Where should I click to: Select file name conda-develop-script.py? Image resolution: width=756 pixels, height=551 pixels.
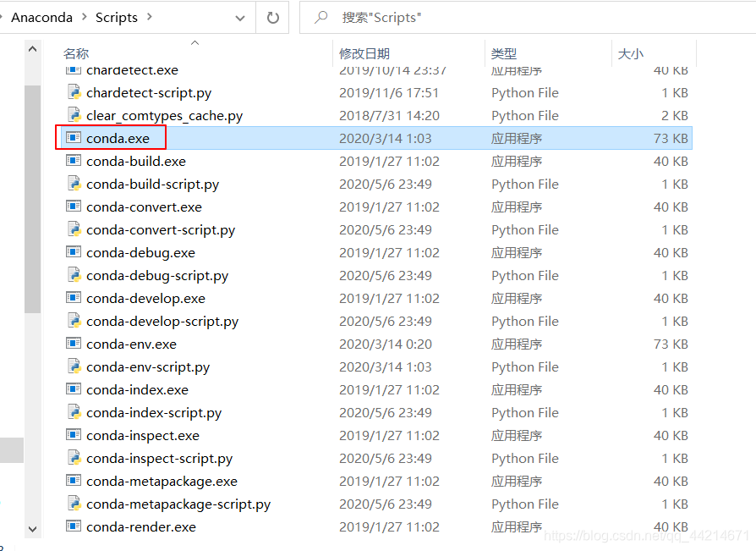pyautogui.click(x=162, y=322)
